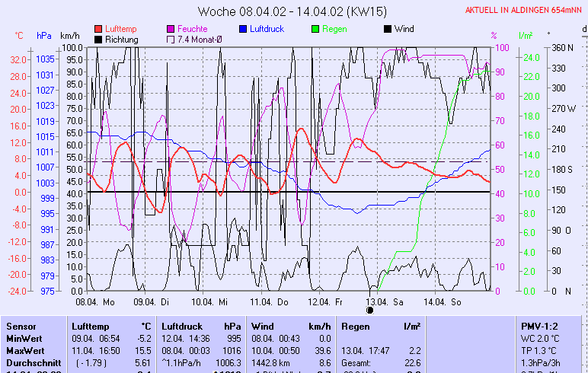This screenshot has width=588, height=373.
Task: Click the red Lufttemp legend swatch
Action: pos(99,29)
